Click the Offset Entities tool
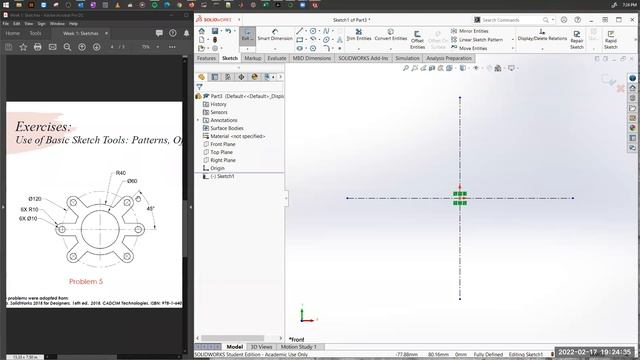 coord(417,40)
